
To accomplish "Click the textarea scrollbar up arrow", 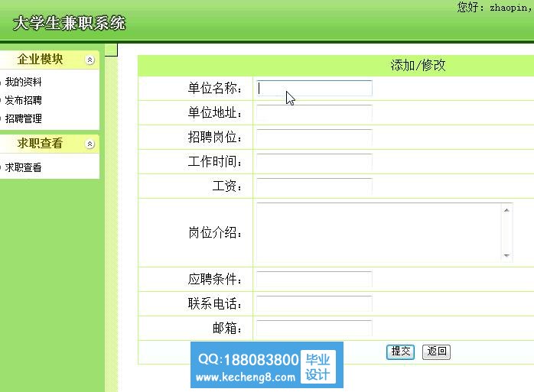I will tap(506, 210).
